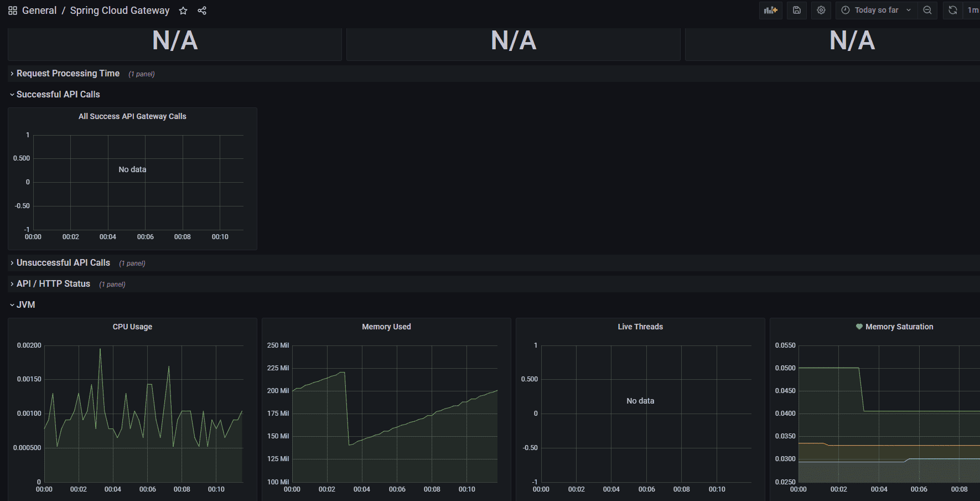Open the 1m refresh interval dropdown

point(972,10)
